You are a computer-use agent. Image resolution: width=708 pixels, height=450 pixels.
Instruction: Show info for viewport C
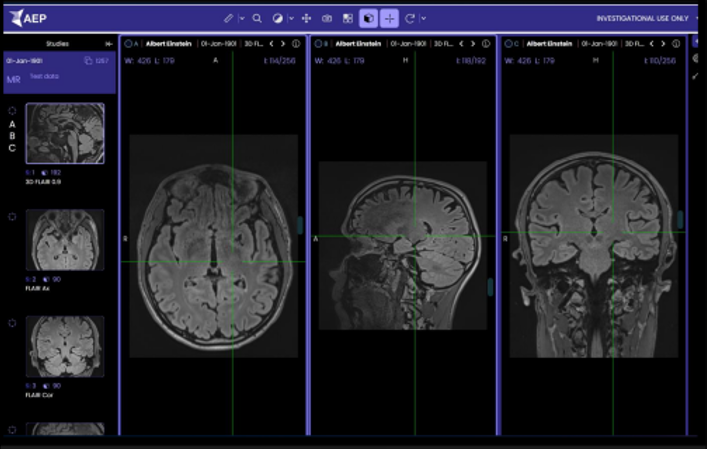[677, 44]
